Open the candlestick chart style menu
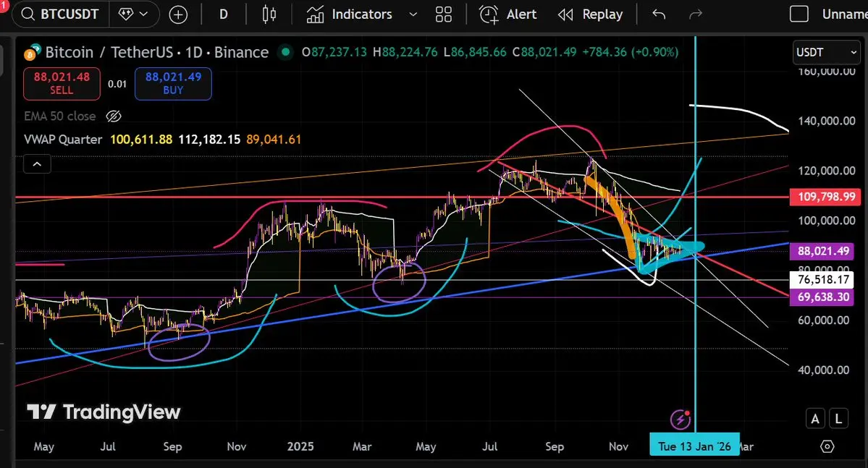Screen dimensions: 868x468 (x=269, y=14)
